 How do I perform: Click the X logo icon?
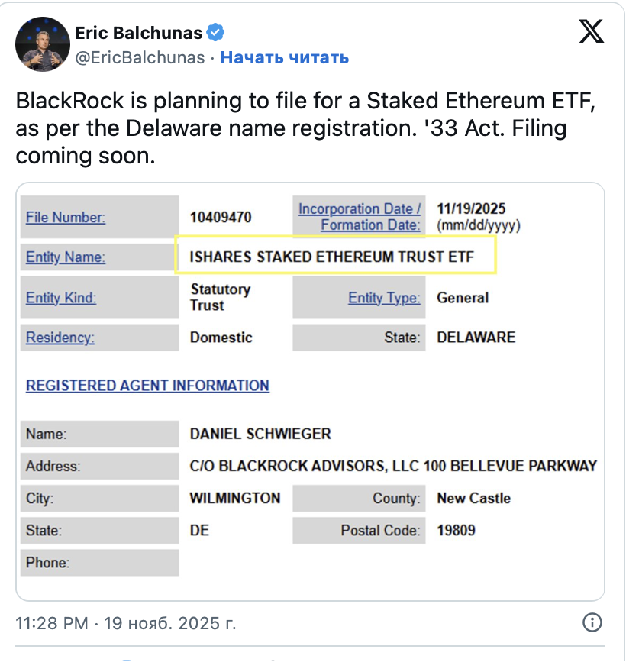pyautogui.click(x=592, y=31)
